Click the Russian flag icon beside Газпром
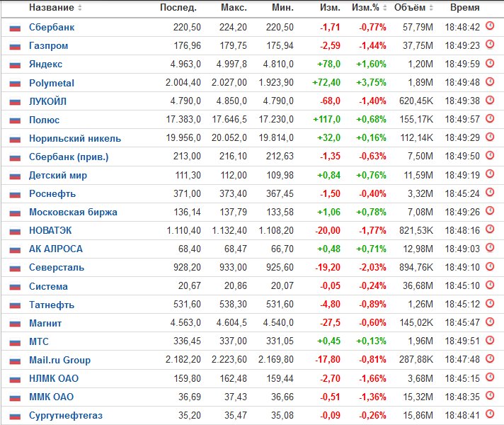The height and width of the screenshot is (425, 504). pos(15,47)
